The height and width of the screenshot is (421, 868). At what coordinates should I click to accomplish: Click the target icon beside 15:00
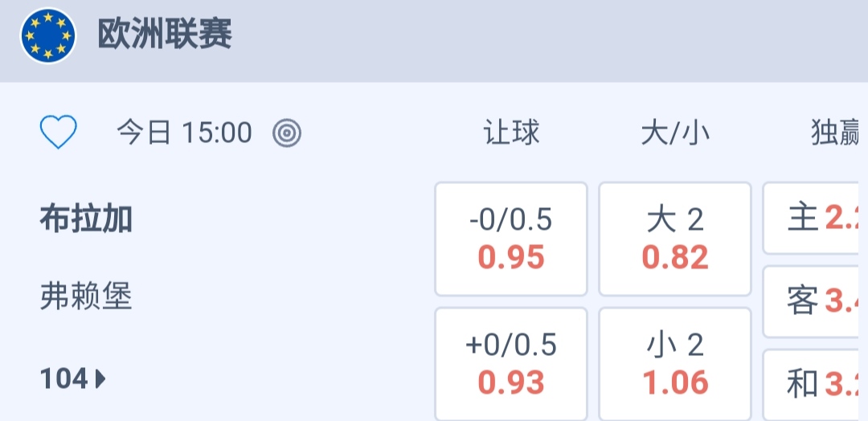coord(287,133)
